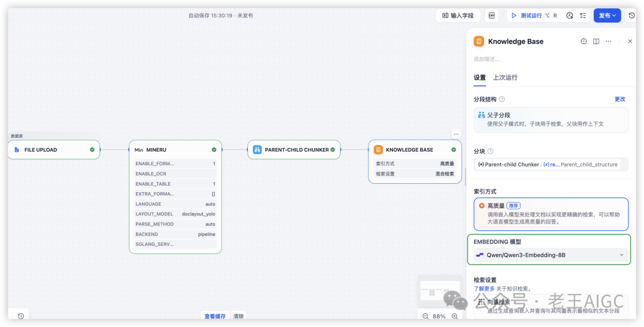Image resolution: width=644 pixels, height=327 pixels.
Task: Click the Knowledge Base panel title
Action: coord(516,42)
